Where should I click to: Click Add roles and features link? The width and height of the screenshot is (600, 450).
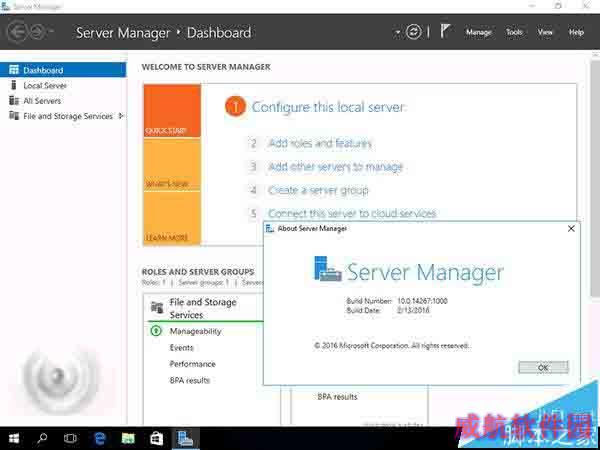pyautogui.click(x=320, y=143)
